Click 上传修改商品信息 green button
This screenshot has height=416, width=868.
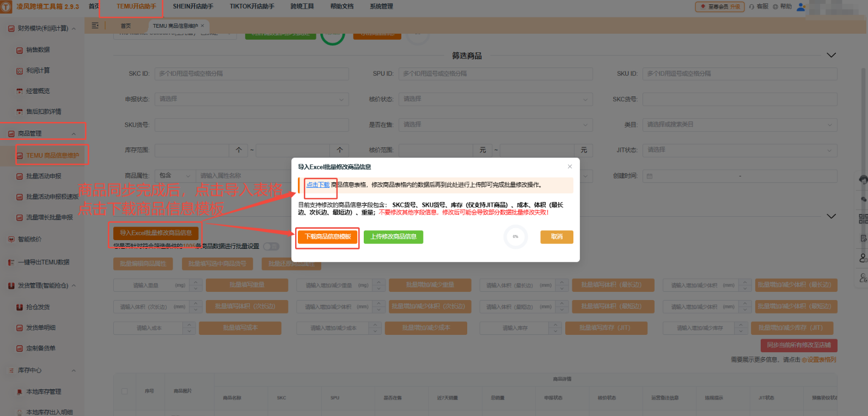[x=393, y=237]
